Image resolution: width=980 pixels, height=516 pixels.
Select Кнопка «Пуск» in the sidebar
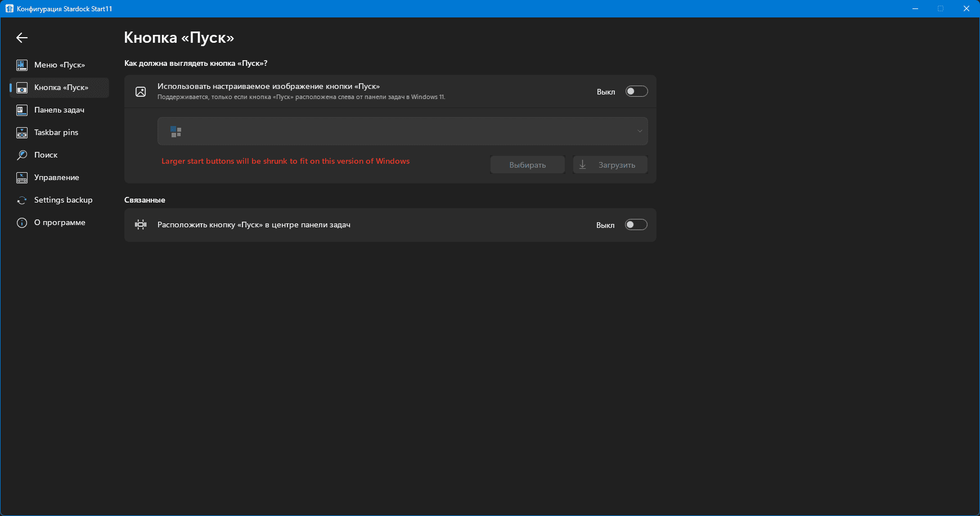click(x=61, y=88)
